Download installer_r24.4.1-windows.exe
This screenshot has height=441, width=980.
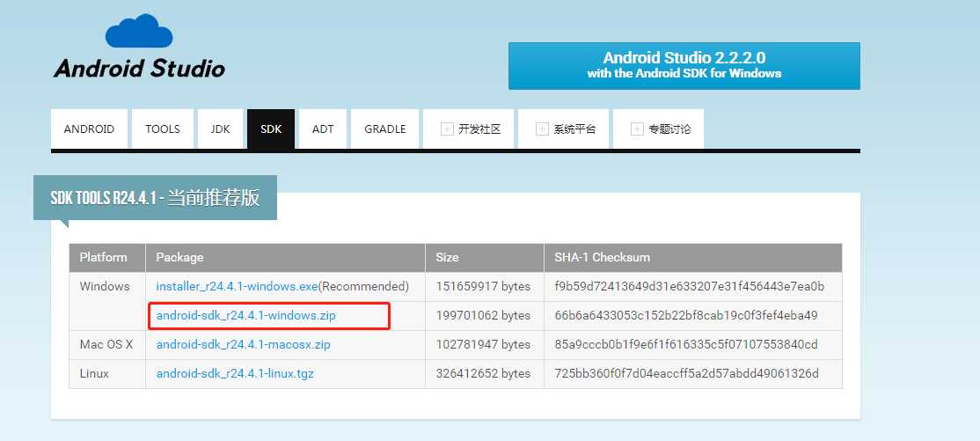(237, 286)
